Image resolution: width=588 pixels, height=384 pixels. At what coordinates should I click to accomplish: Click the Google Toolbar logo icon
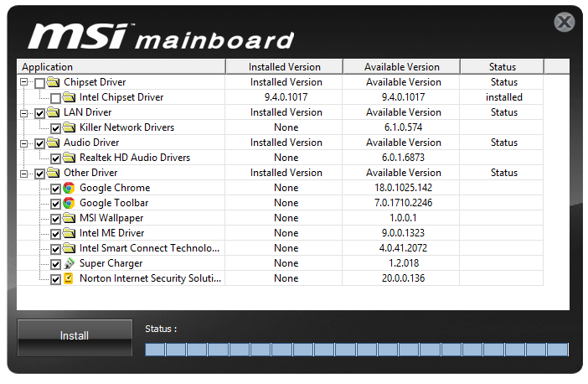(69, 203)
